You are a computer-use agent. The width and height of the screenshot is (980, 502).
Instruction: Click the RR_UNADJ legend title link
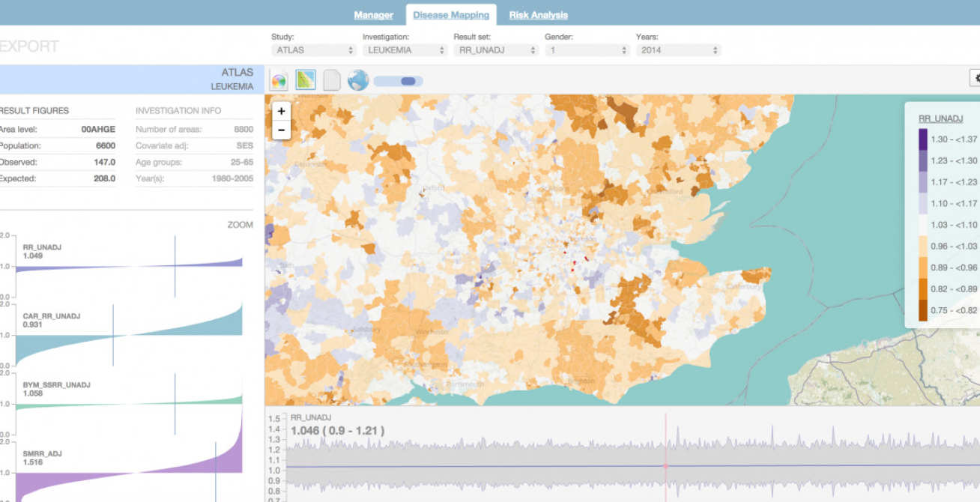[940, 118]
